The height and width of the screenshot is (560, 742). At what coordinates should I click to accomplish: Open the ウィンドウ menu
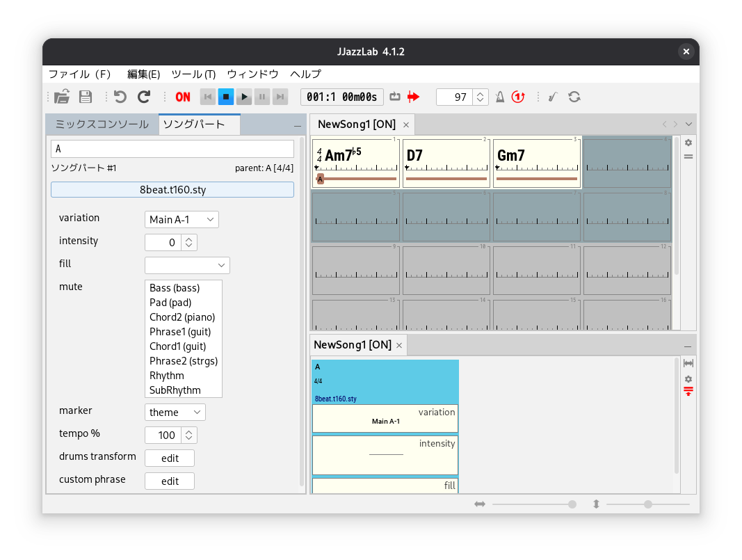tap(252, 74)
